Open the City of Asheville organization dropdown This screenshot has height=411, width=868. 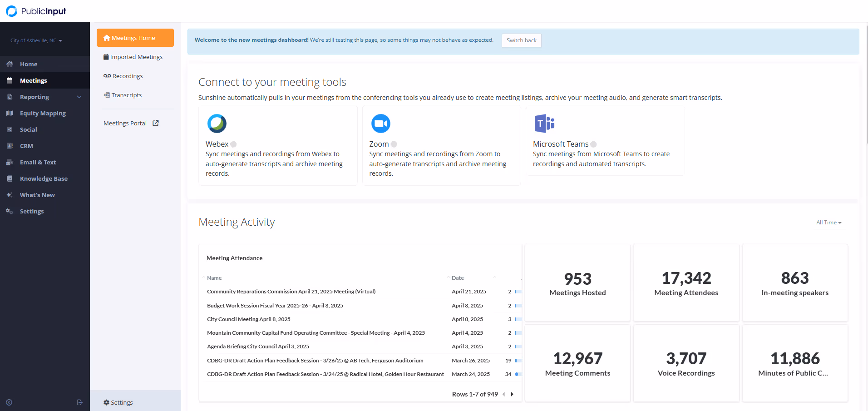point(36,40)
